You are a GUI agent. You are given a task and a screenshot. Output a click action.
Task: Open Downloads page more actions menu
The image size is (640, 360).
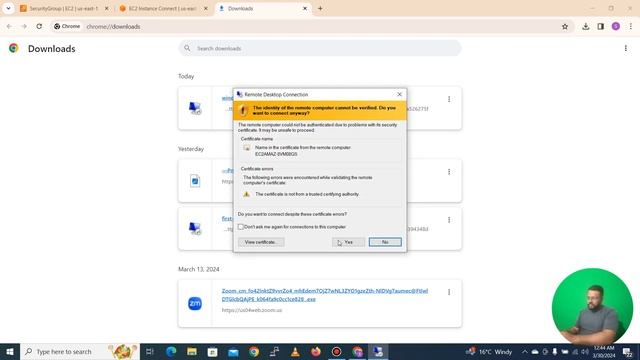pyautogui.click(x=626, y=48)
